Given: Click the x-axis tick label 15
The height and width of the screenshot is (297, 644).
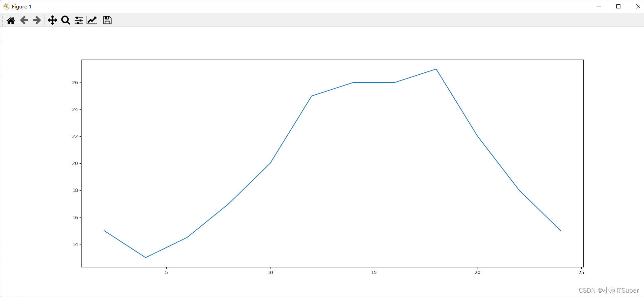Looking at the screenshot, I should [x=374, y=272].
